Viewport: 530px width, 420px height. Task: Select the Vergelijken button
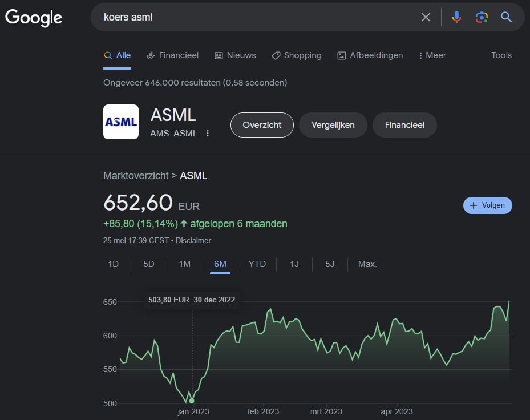click(x=333, y=125)
